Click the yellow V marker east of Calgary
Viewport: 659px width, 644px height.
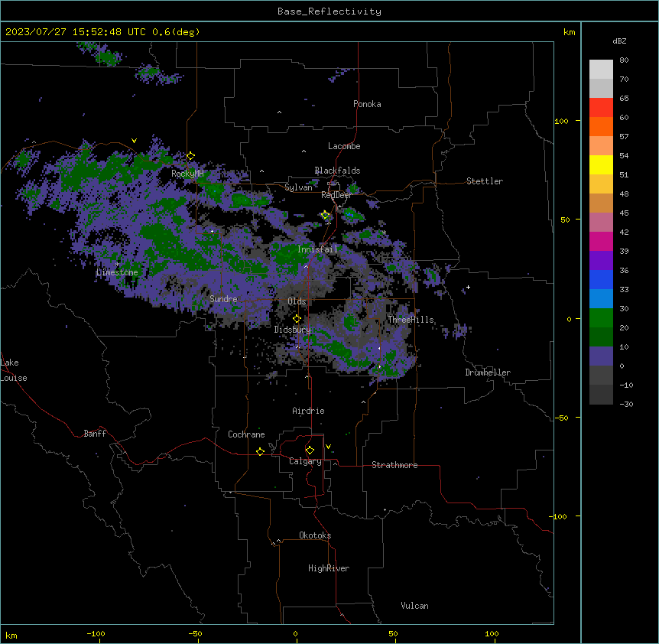click(x=328, y=447)
